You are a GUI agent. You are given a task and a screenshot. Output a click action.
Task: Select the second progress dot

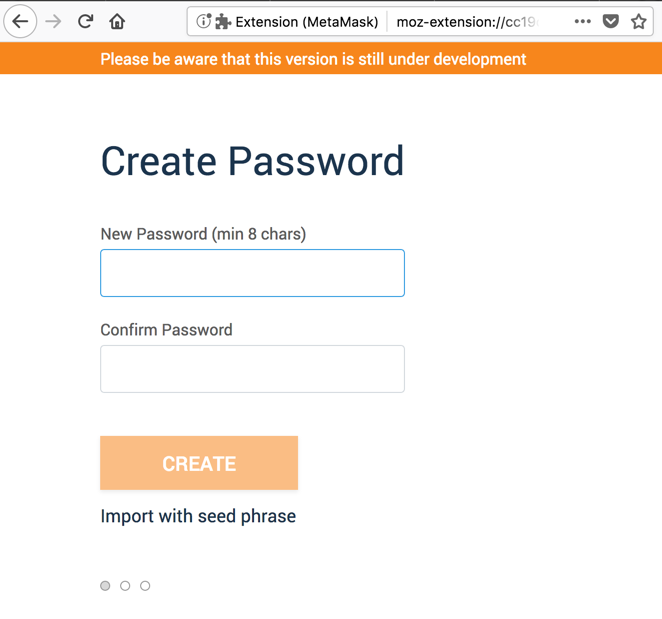125,586
